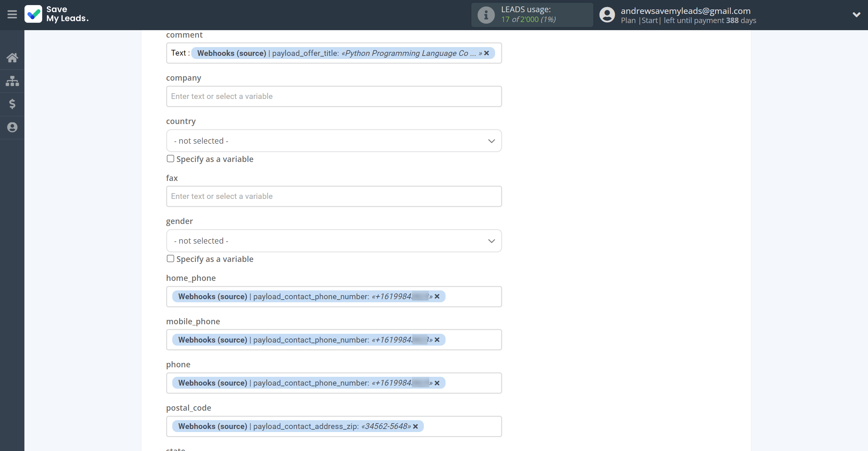Image resolution: width=868 pixels, height=451 pixels.
Task: Expand the country dropdown
Action: tap(334, 141)
